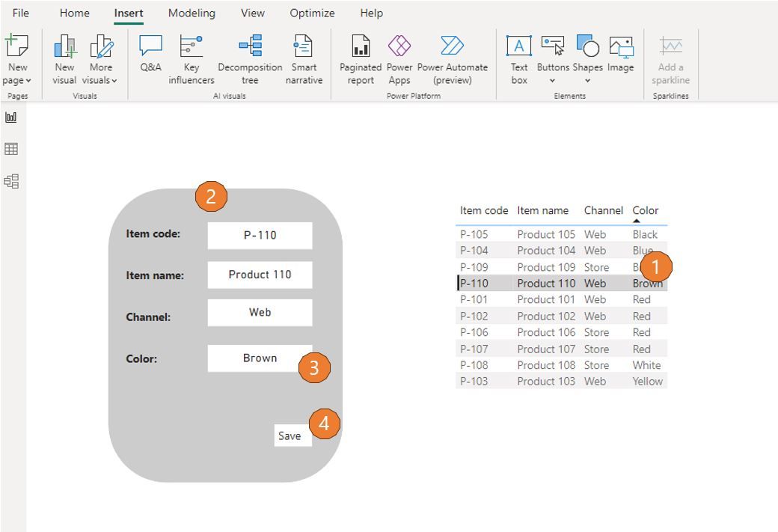Click the Item code: label
Viewport: 778px width, 532px height.
(x=153, y=233)
